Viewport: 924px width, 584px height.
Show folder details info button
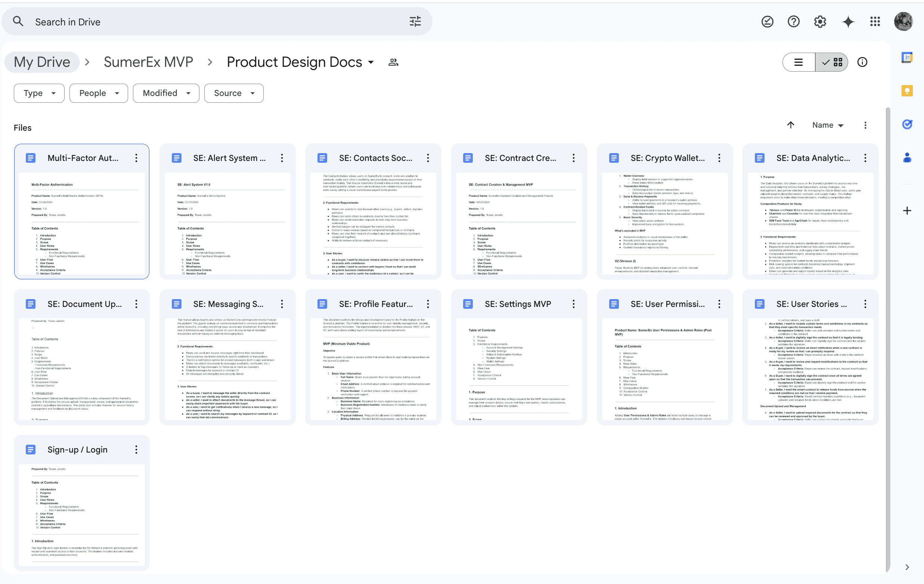tap(862, 62)
